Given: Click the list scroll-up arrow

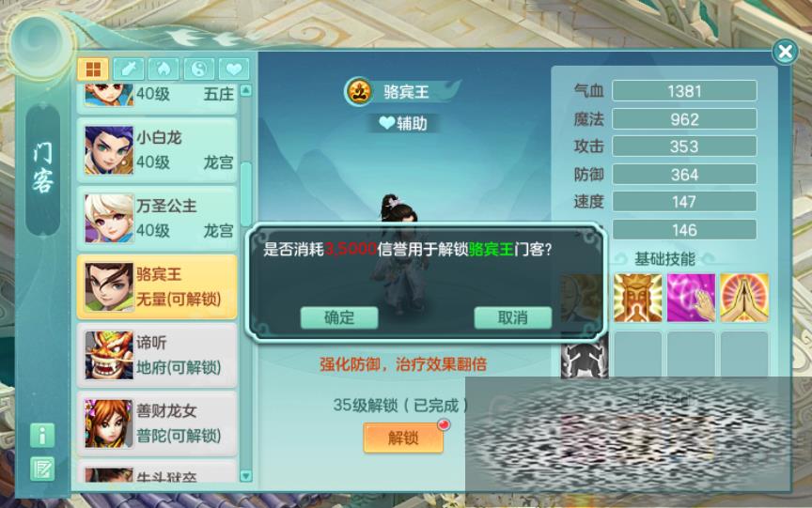Looking at the screenshot, I should click(246, 90).
